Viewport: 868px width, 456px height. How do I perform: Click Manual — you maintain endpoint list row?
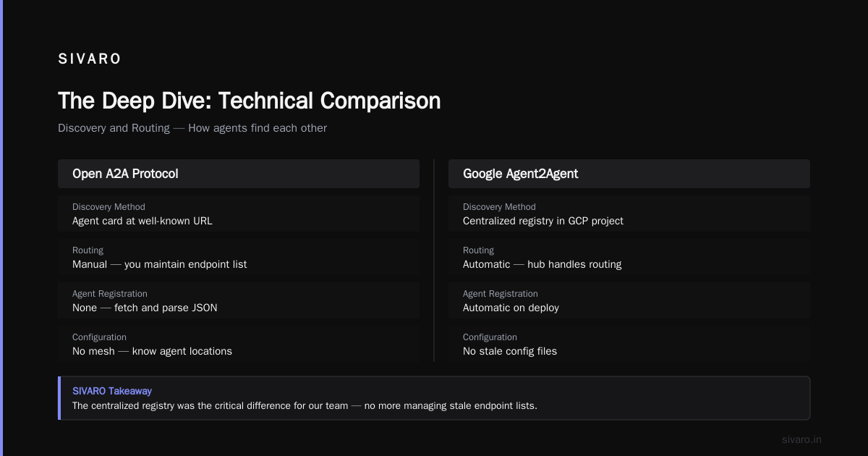[x=239, y=257]
